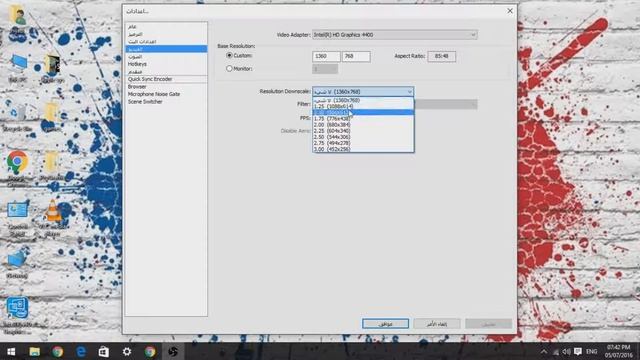640x360 pixels.
Task: Choose the 3.00 (452x256) downscale option
Action: click(x=363, y=149)
